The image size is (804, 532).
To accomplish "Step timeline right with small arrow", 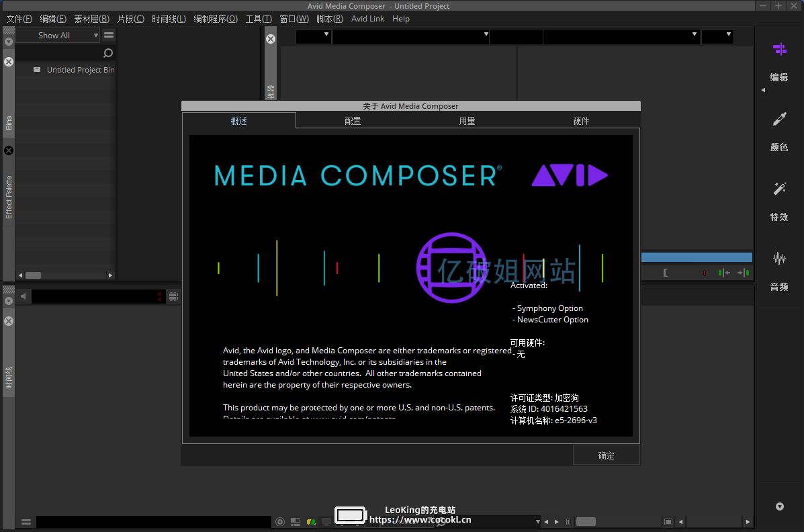I will coord(557,522).
